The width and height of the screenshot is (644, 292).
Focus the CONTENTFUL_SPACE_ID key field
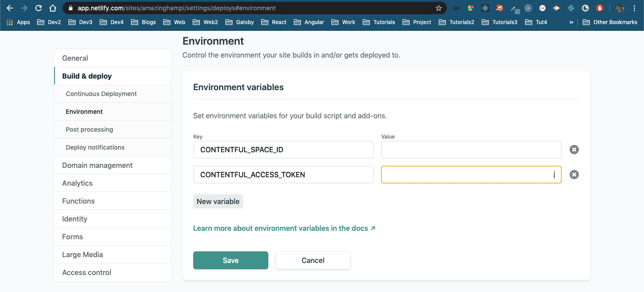(x=284, y=150)
